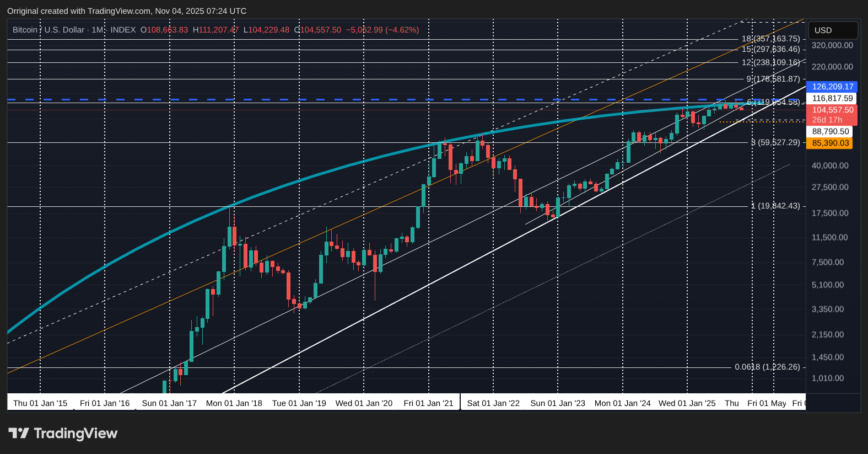The width and height of the screenshot is (868, 454).
Task: Click the 11,500.00 axis price
Action: tap(830, 237)
